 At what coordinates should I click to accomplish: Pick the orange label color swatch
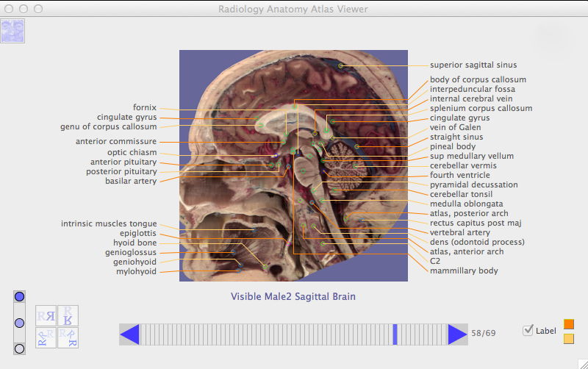pos(568,324)
